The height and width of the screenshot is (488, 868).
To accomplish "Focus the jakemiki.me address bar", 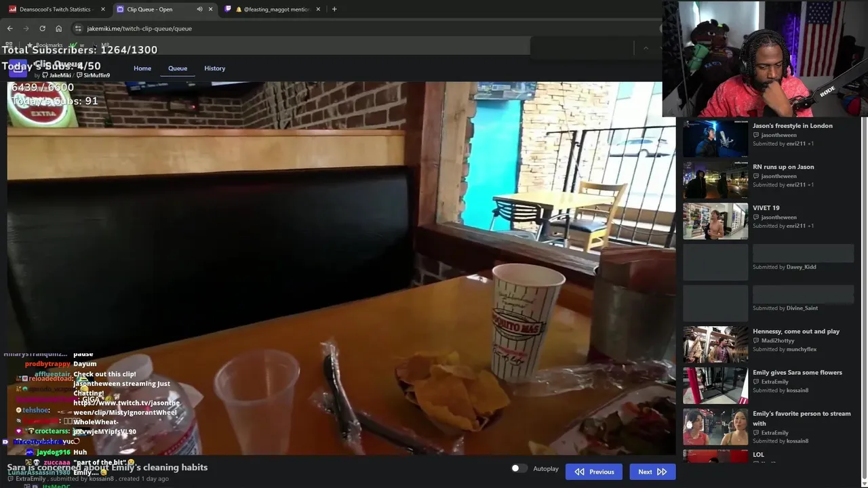I will point(366,28).
